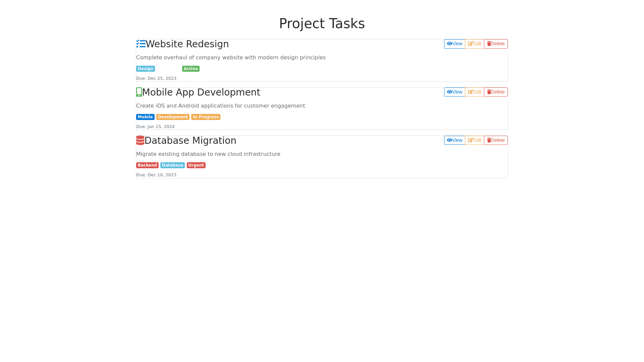Click the Development tag badge
This screenshot has height=362, width=644.
pos(173,117)
